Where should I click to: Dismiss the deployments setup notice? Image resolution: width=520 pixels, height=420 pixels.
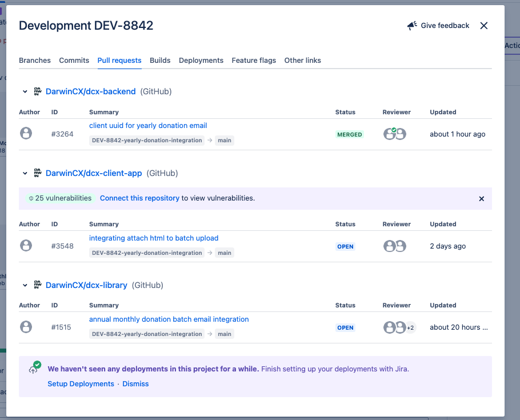pyautogui.click(x=135, y=384)
